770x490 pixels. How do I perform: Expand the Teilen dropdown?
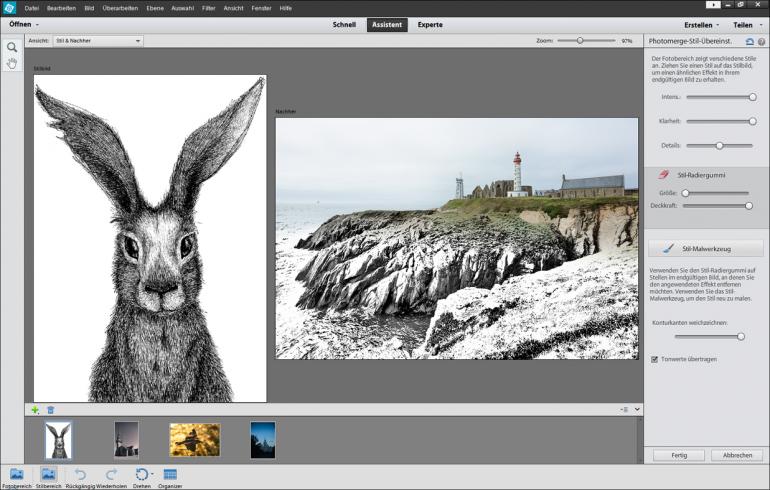(x=761, y=25)
